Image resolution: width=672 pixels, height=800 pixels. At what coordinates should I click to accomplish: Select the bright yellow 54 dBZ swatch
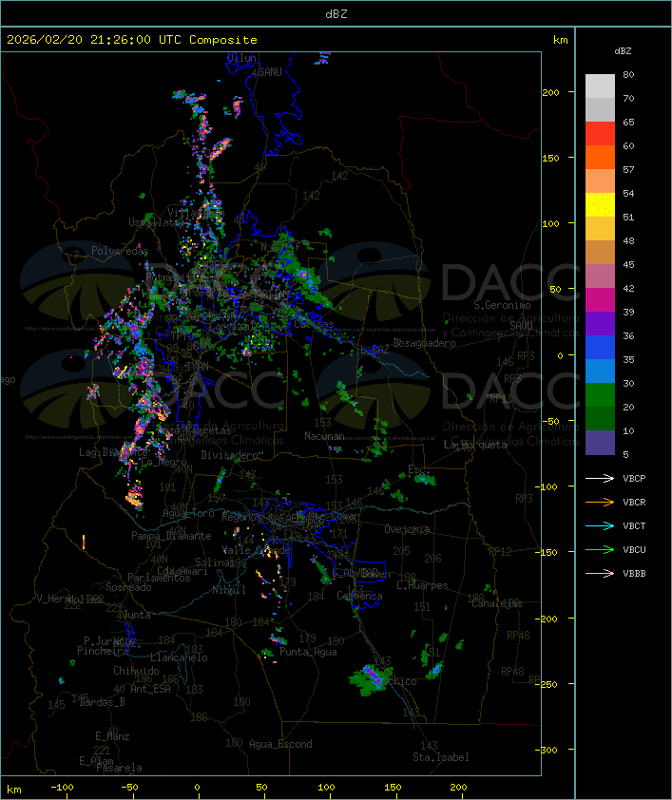pyautogui.click(x=600, y=204)
